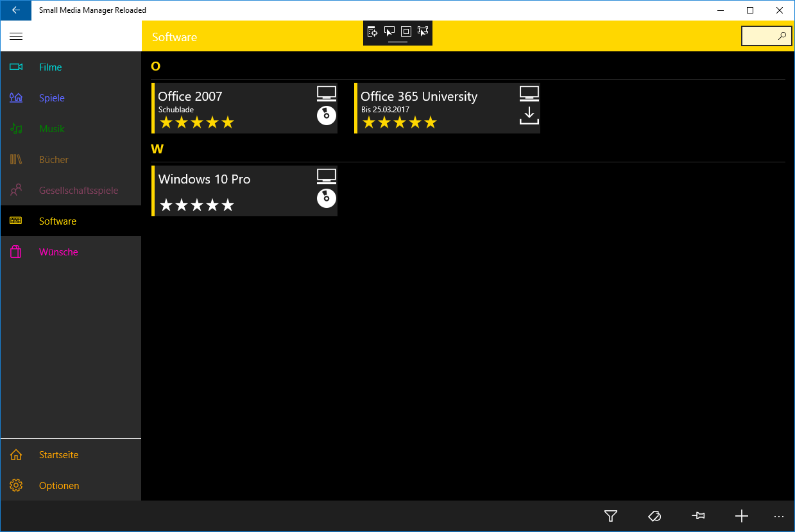
Task: Toggle the hamburger navigation menu
Action: point(16,37)
